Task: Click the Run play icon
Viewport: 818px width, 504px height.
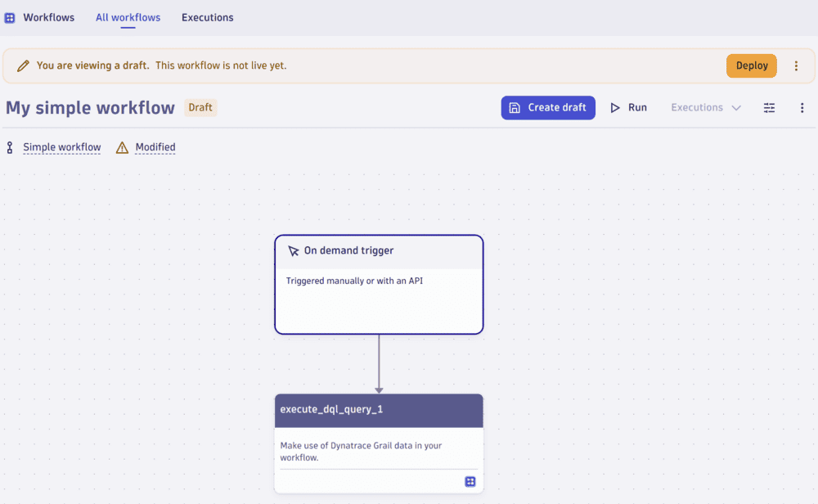Action: [615, 106]
